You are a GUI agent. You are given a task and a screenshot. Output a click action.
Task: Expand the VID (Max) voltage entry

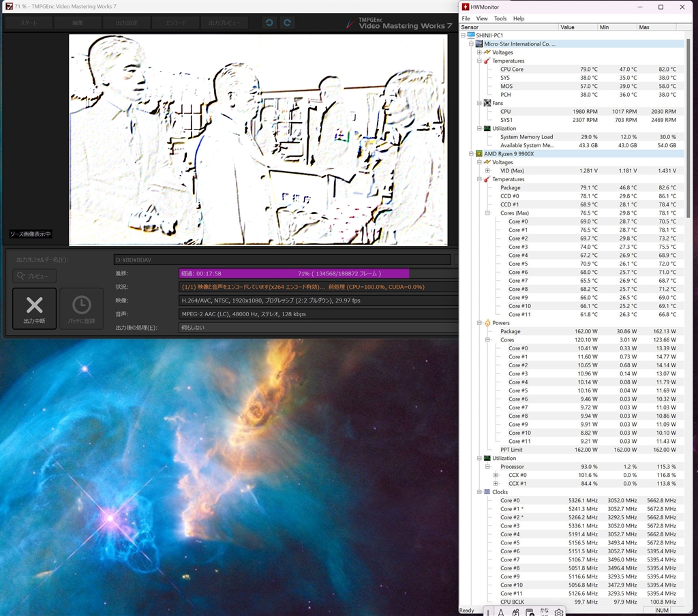coord(487,170)
